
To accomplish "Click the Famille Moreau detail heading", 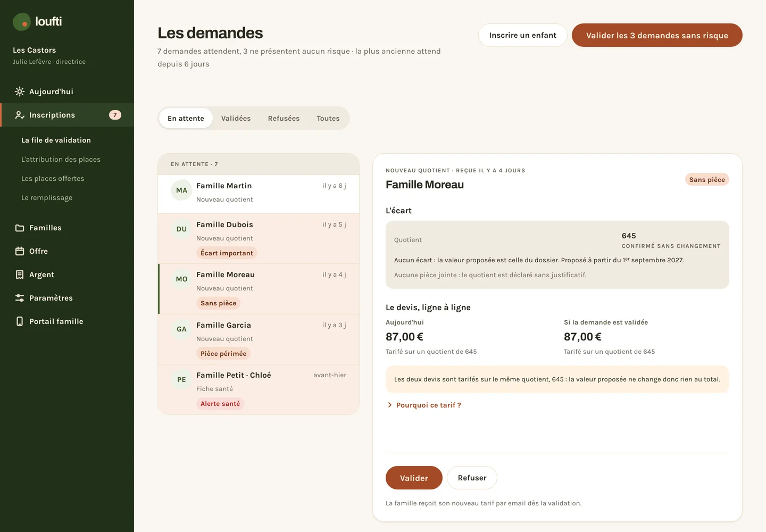I will point(424,185).
